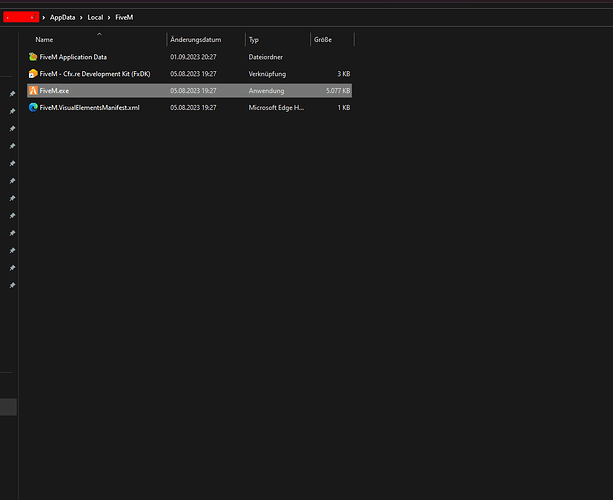This screenshot has height=500, width=613.
Task: Click the bottommost pin icon in sidebar
Action: coord(12,285)
